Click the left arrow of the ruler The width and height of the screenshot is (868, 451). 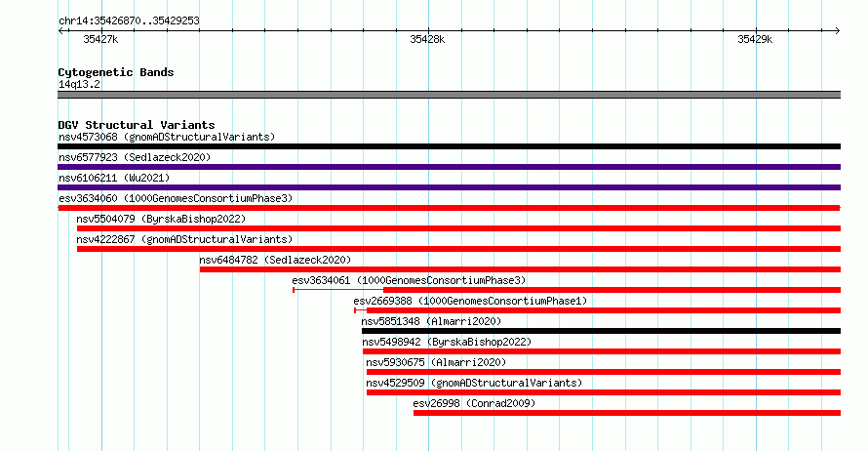click(60, 31)
